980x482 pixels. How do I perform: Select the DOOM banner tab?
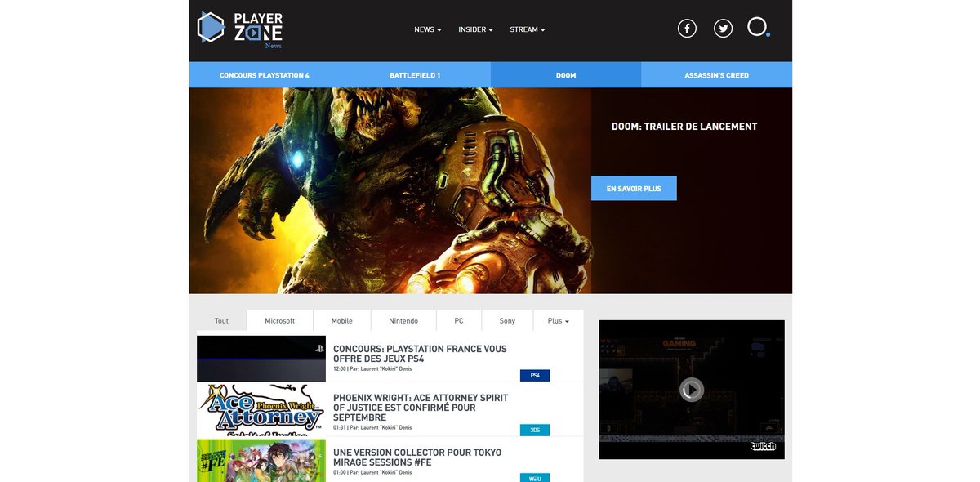[x=566, y=75]
